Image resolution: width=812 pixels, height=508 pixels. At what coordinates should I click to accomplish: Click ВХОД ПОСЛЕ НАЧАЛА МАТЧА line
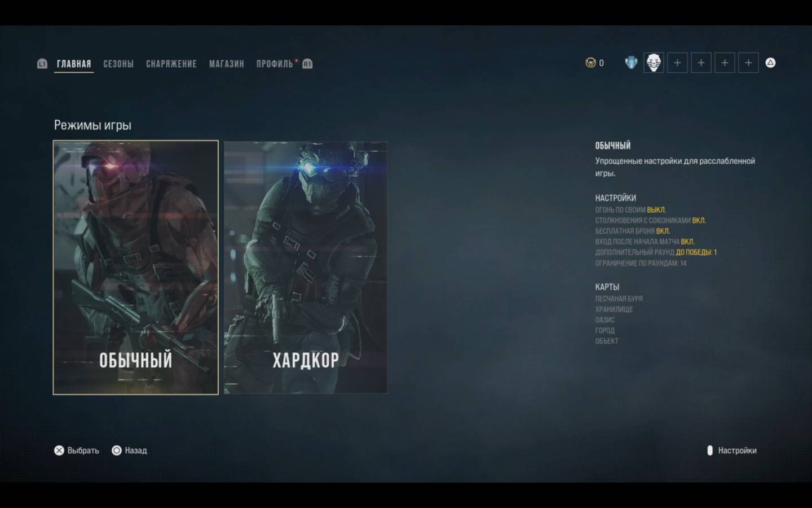click(645, 242)
